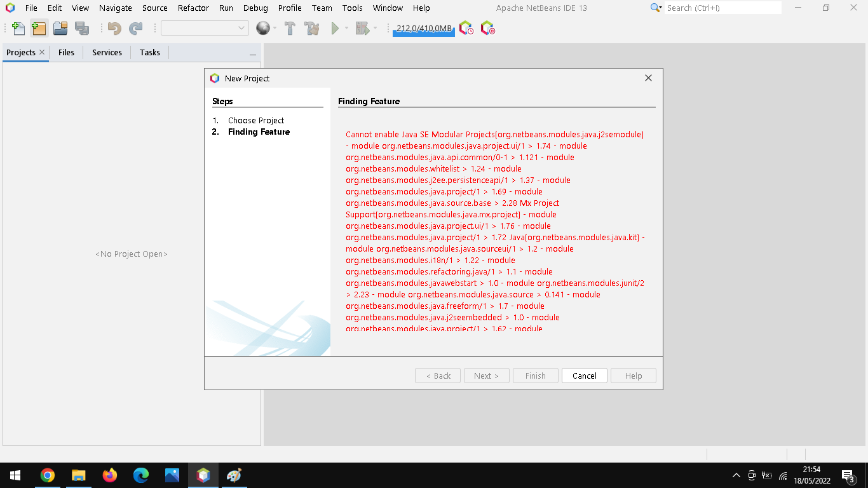Click the Run Project play icon
Image resolution: width=868 pixels, height=488 pixels.
335,28
